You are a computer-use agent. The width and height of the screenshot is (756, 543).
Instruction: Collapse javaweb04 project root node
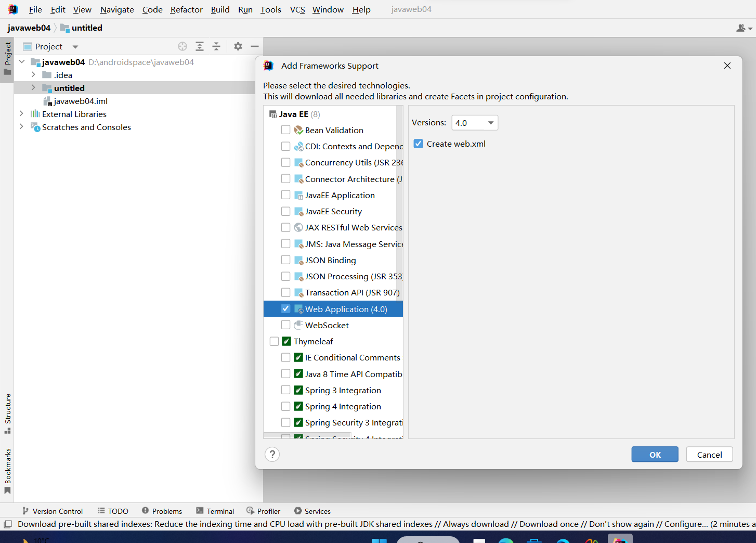point(22,62)
